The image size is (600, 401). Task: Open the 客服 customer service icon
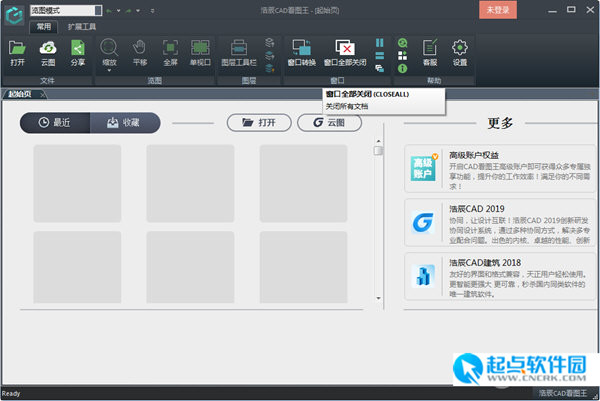431,52
